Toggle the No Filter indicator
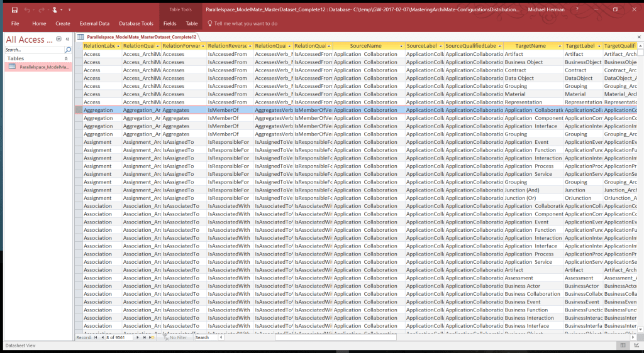This screenshot has height=353, width=644. point(175,337)
